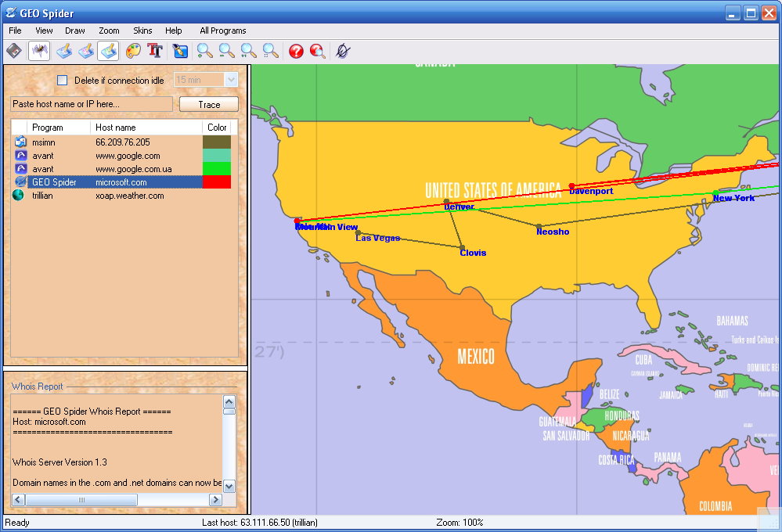Viewport: 782px width, 532px height.
Task: Maximize the GEO Spider window
Action: click(751, 13)
